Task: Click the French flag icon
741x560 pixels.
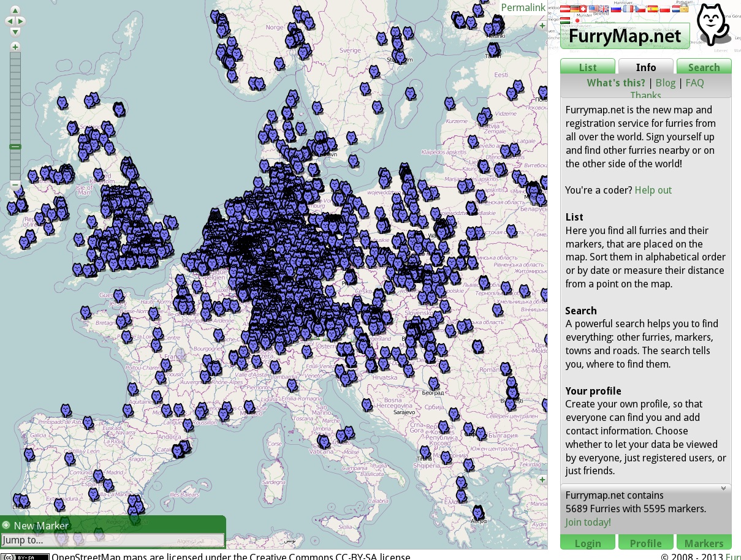Action: (628, 9)
